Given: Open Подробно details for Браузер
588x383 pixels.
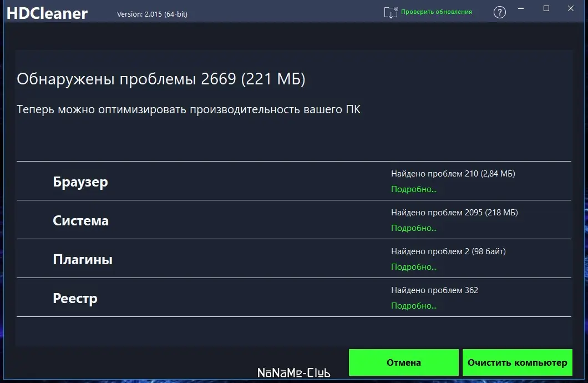Looking at the screenshot, I should [414, 189].
